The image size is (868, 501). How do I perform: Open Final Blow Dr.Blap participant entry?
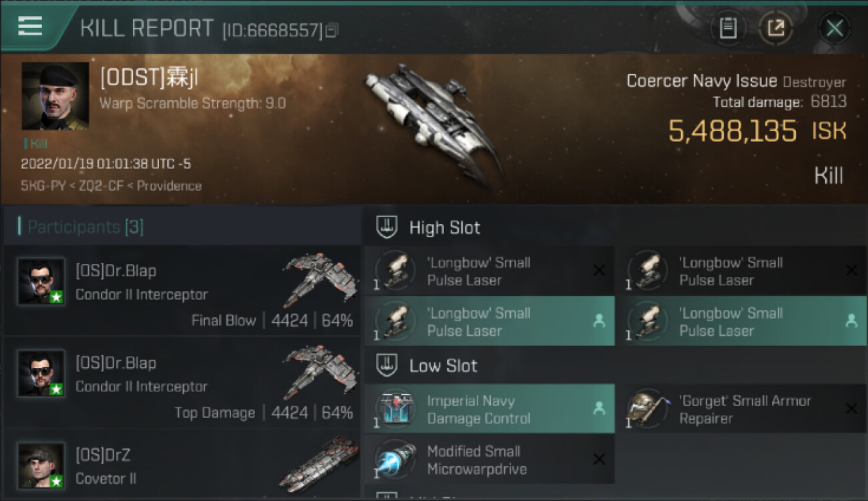[x=182, y=291]
